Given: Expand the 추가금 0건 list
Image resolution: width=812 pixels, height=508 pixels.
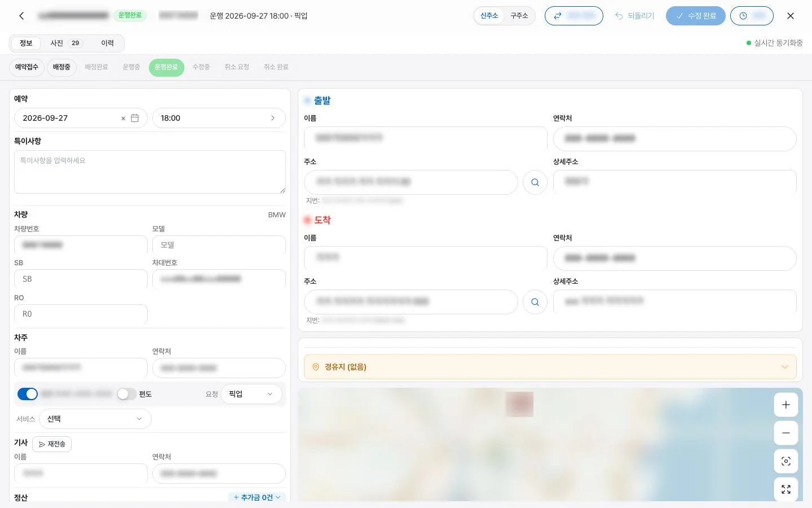Looking at the screenshot, I should click(257, 497).
